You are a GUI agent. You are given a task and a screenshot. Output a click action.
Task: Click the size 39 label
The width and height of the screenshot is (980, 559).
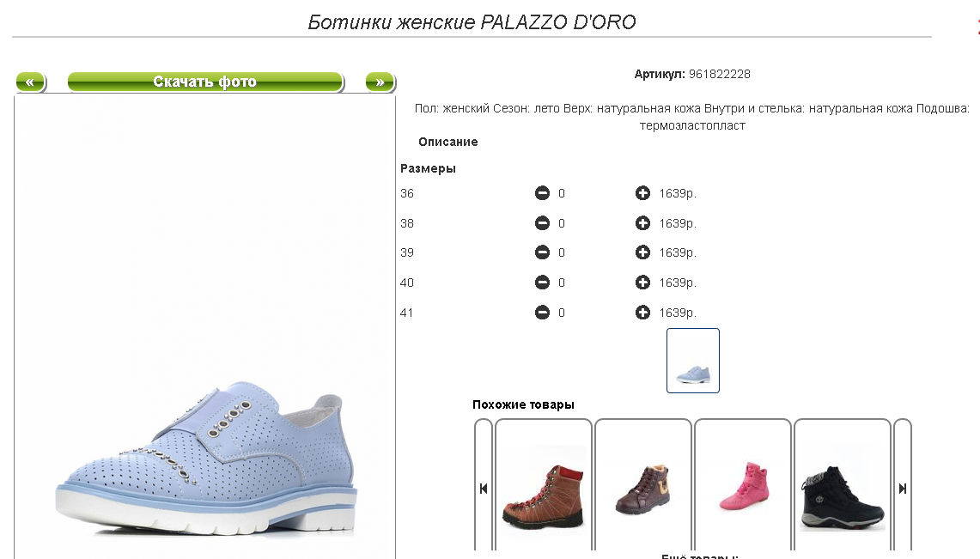(407, 253)
